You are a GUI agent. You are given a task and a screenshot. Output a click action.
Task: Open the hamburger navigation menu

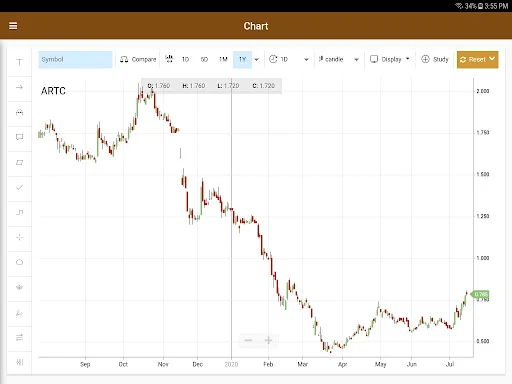(x=13, y=26)
